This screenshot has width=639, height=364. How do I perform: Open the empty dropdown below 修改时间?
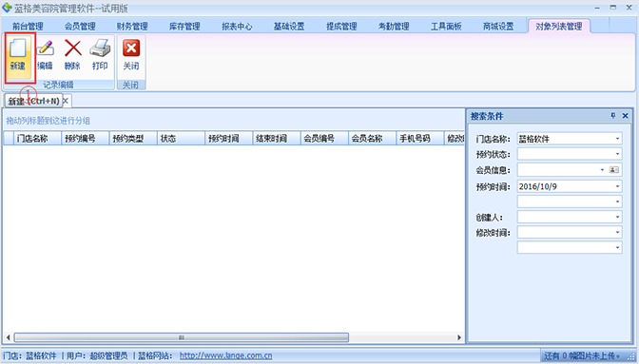click(x=617, y=247)
